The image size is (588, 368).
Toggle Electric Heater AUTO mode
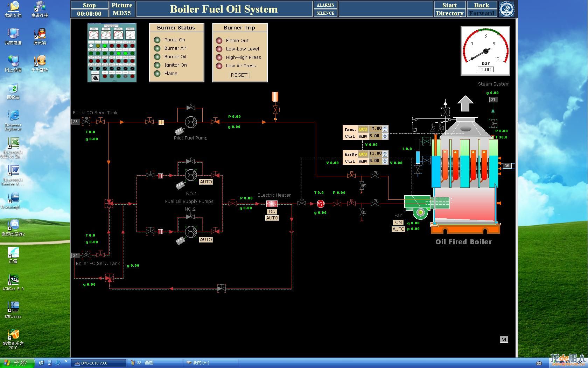tap(272, 218)
